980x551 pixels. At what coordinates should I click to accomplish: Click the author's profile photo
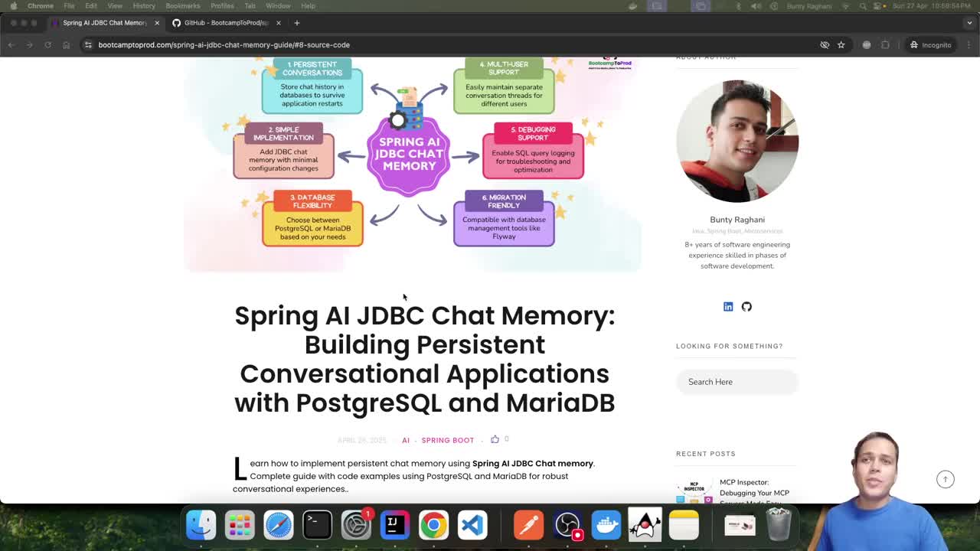[x=737, y=141]
